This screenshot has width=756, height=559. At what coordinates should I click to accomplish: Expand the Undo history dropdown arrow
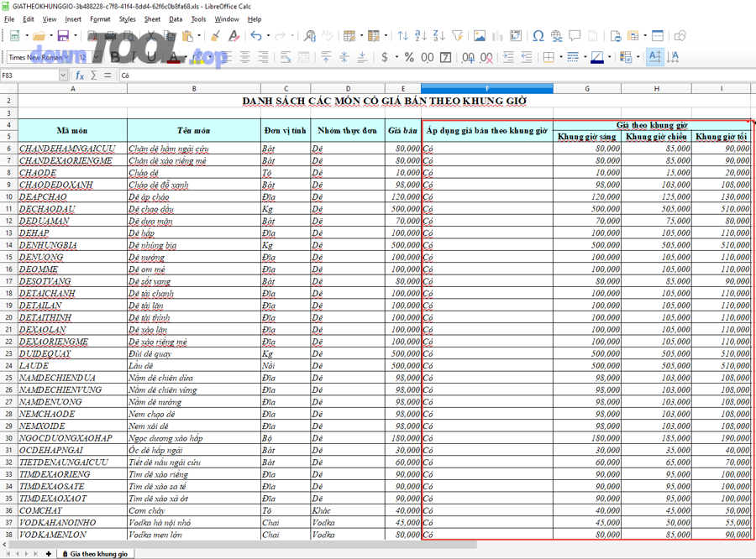(x=268, y=35)
